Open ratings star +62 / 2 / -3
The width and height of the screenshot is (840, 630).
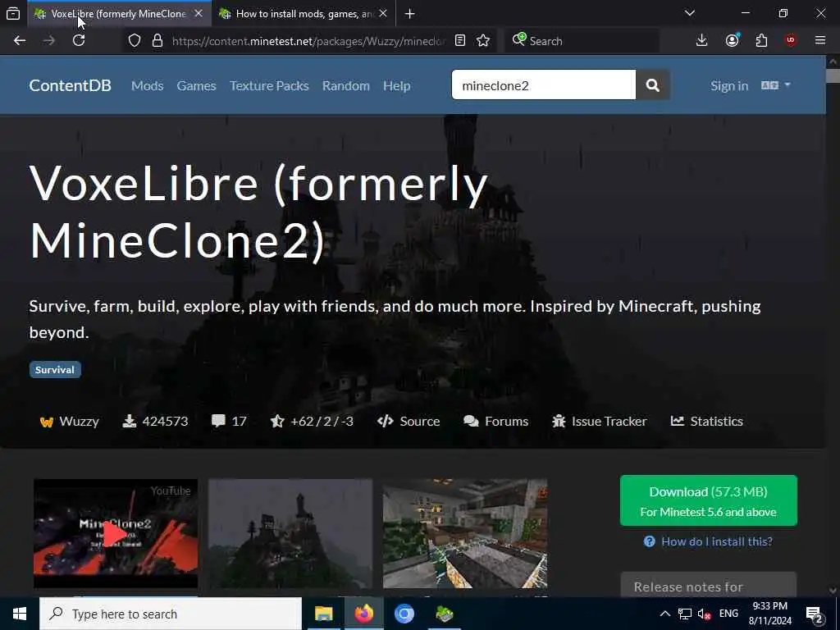click(313, 421)
